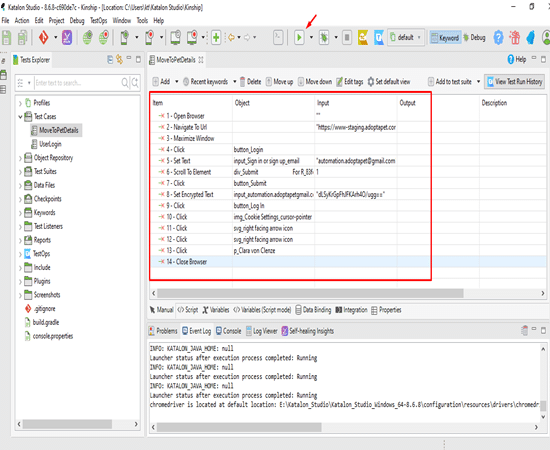Click the blue question mark help icon
This screenshot has width=550, height=450.
click(498, 37)
